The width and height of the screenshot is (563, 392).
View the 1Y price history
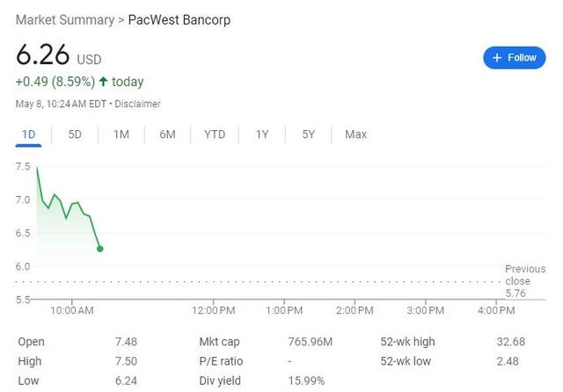click(x=262, y=134)
